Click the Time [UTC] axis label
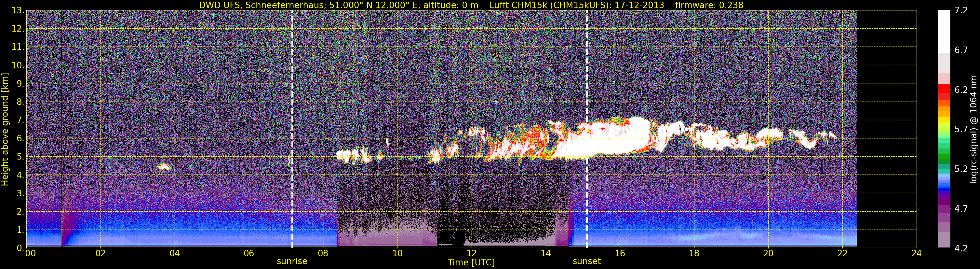This screenshot has height=269, width=980. 471,262
